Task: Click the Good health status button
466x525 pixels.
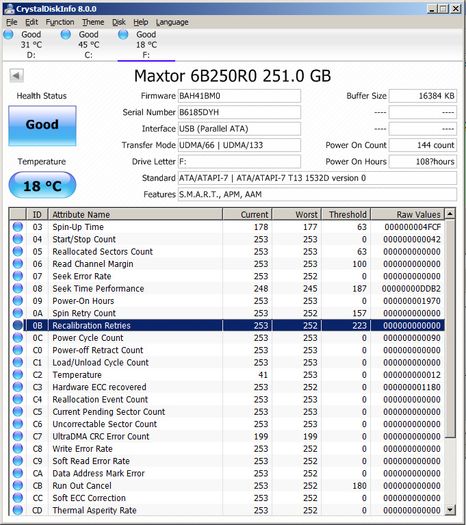Action: pyautogui.click(x=42, y=125)
